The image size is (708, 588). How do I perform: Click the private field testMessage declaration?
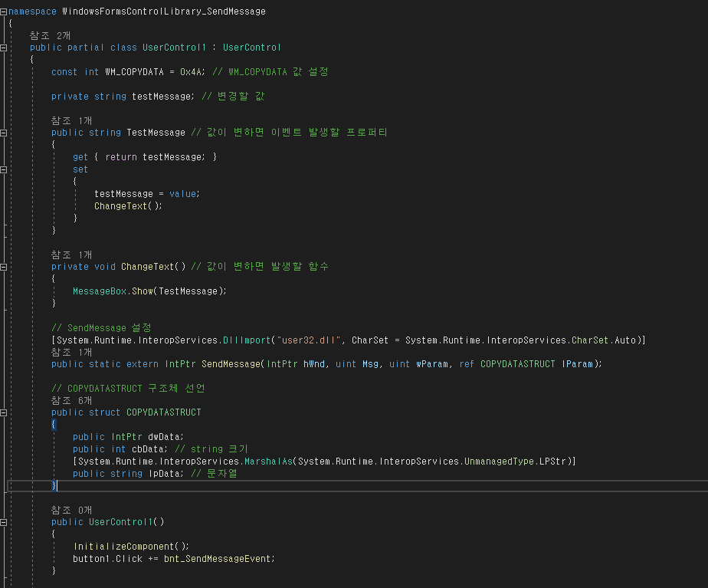click(x=162, y=96)
